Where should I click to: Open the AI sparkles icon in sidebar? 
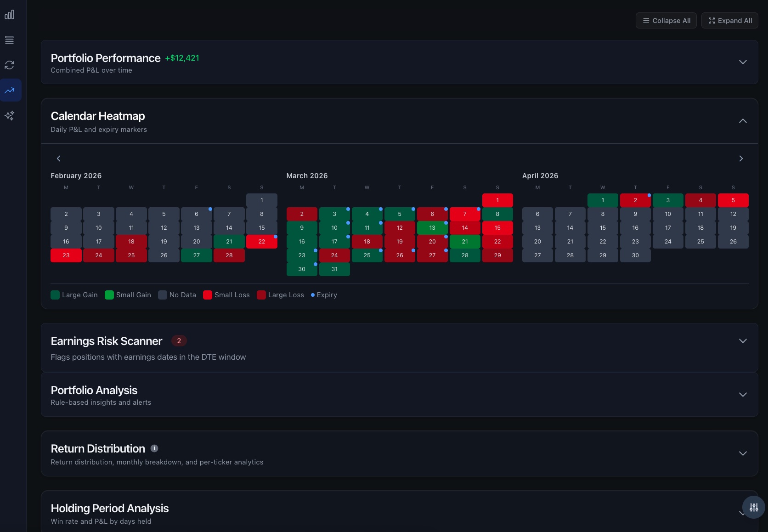click(10, 116)
